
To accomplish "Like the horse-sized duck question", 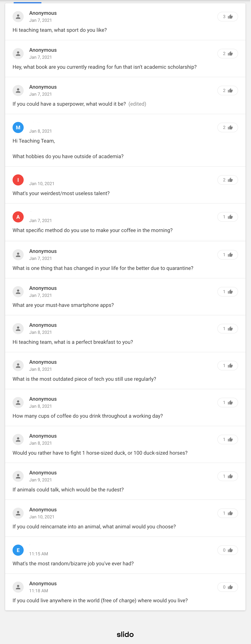I will tap(228, 439).
